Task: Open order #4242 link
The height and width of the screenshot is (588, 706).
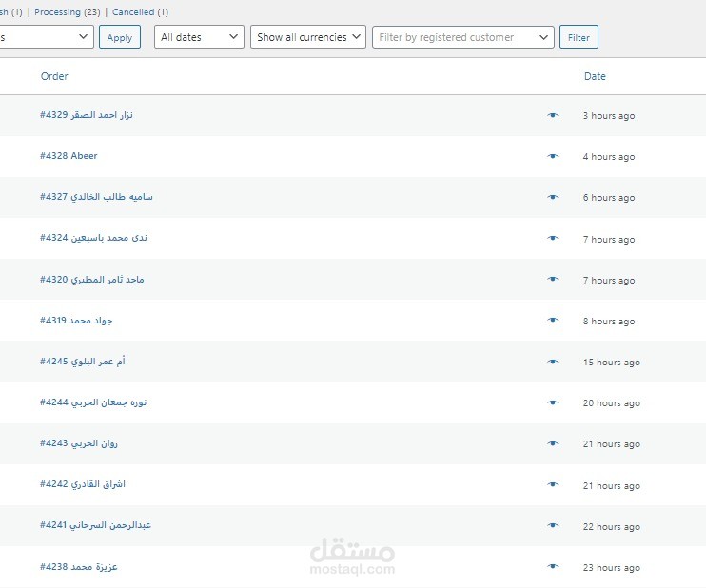Action: (83, 484)
